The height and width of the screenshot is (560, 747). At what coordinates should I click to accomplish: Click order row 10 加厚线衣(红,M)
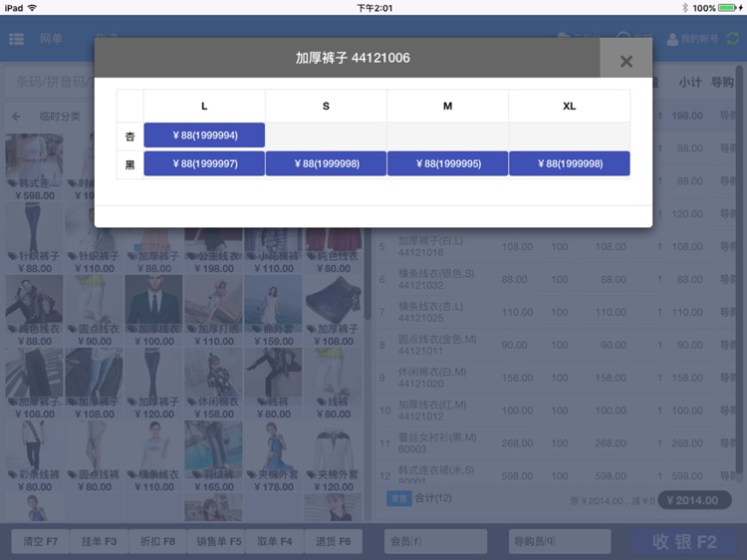coord(555,411)
